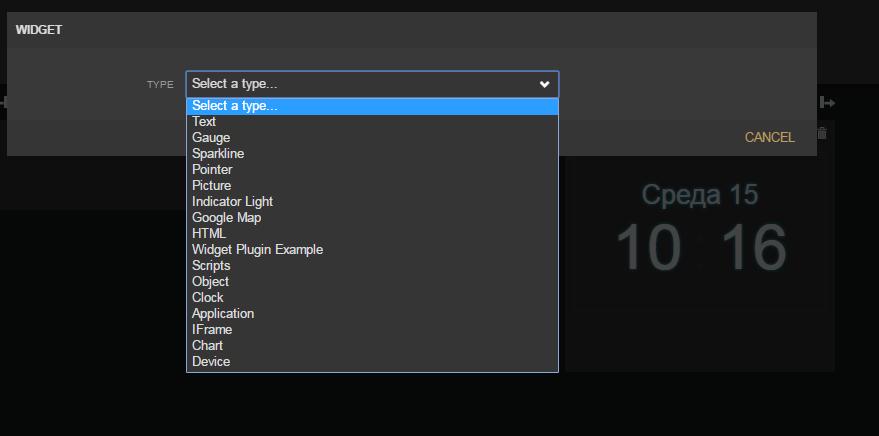879x436 pixels.
Task: Choose the Indicator Light option
Action: 232,202
